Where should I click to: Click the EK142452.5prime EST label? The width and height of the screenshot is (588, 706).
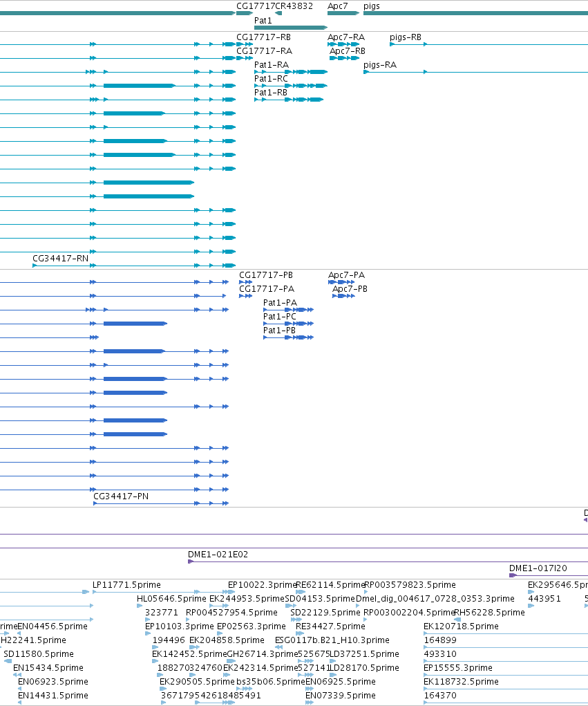(189, 653)
